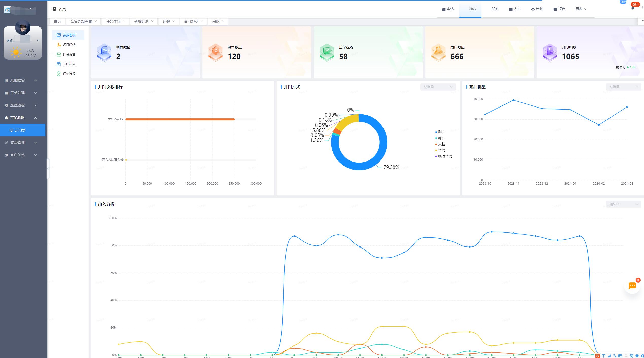Screen dimensions: 644x358
Task: Click the 用户数量 orange person icon
Action: 438,52
